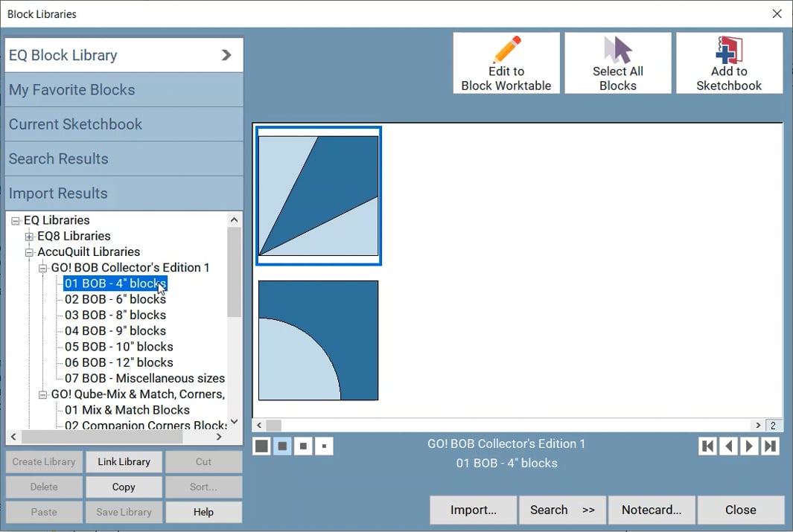Expand EQ Block Library chevron arrow
Image resolution: width=793 pixels, height=532 pixels.
coord(226,55)
